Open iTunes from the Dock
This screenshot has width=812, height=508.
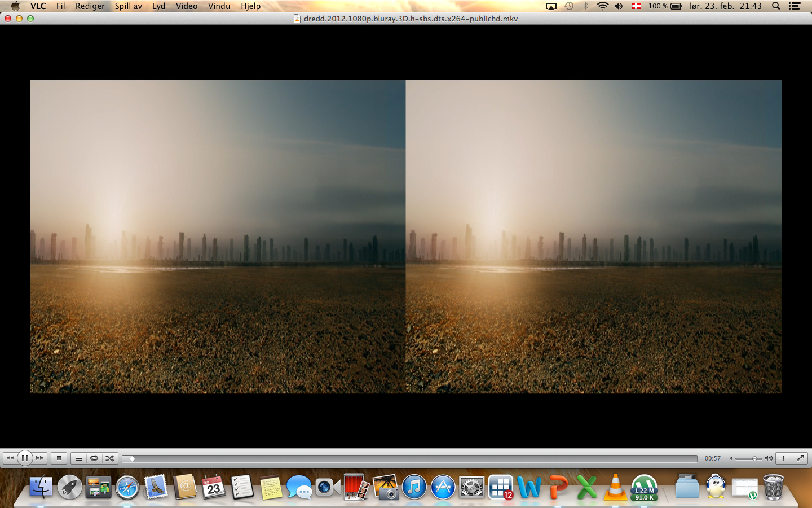[414, 487]
